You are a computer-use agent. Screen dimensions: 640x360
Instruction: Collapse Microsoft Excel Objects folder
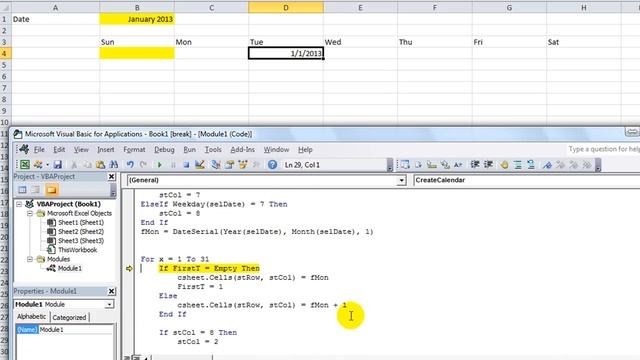[30, 213]
